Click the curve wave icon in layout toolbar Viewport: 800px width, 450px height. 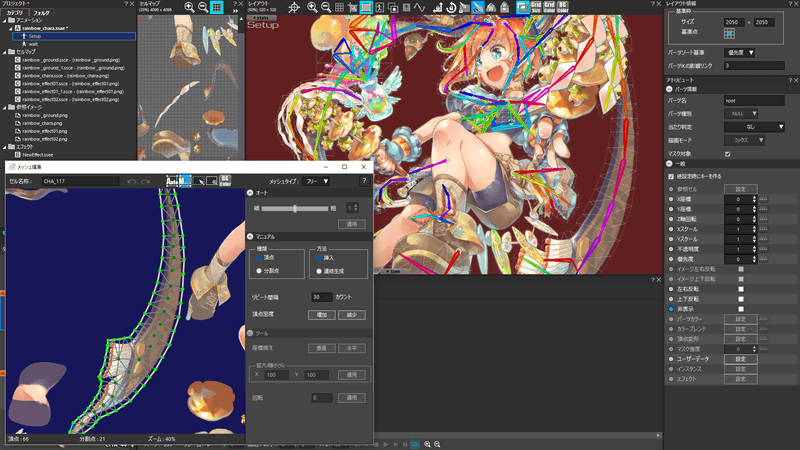tap(419, 7)
